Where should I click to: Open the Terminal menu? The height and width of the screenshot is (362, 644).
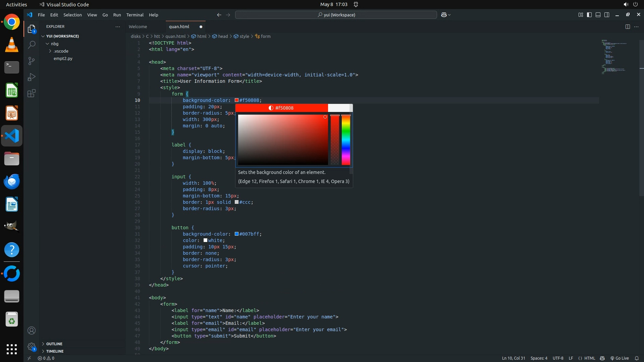click(x=135, y=15)
